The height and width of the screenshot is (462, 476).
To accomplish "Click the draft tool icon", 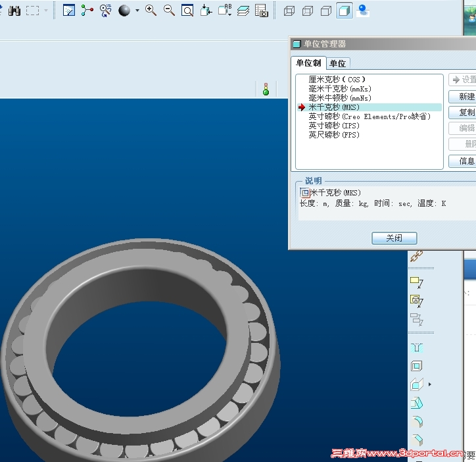I will tap(417, 403).
